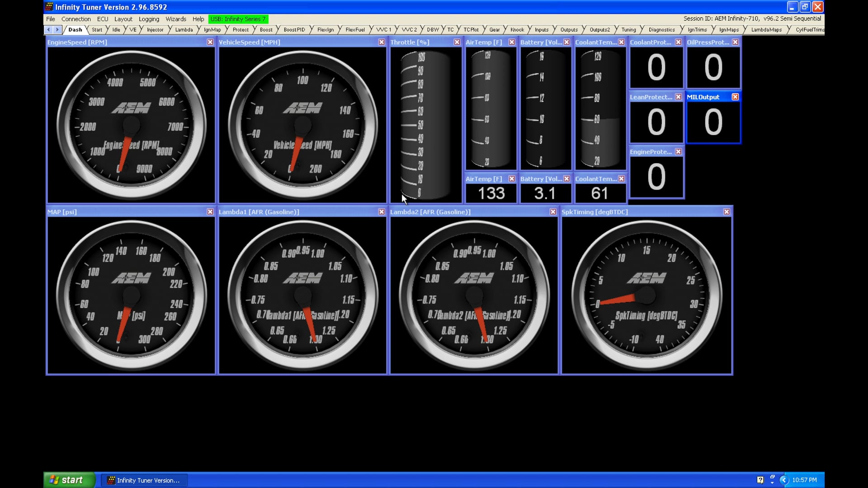
Task: Open the File menu
Action: (50, 19)
